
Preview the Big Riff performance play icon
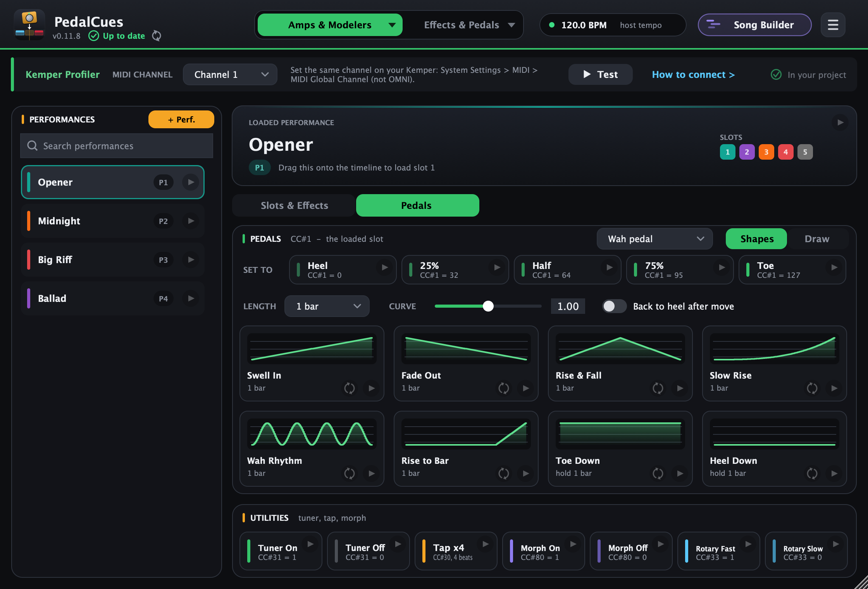pyautogui.click(x=191, y=260)
